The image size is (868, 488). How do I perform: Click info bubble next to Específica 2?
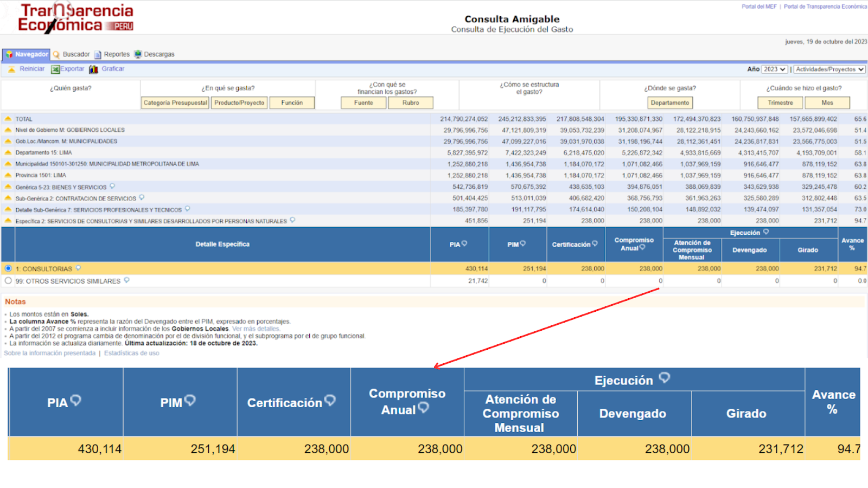point(292,220)
